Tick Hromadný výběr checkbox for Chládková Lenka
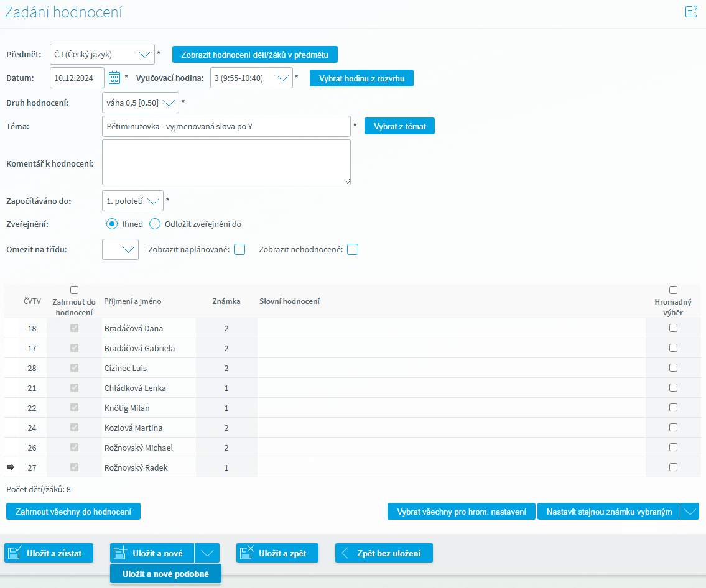Viewport: 706px width, 588px height. [x=673, y=387]
